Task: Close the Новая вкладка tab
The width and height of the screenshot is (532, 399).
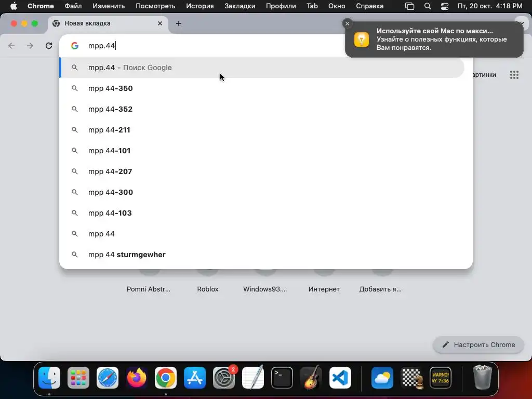Action: pyautogui.click(x=160, y=23)
